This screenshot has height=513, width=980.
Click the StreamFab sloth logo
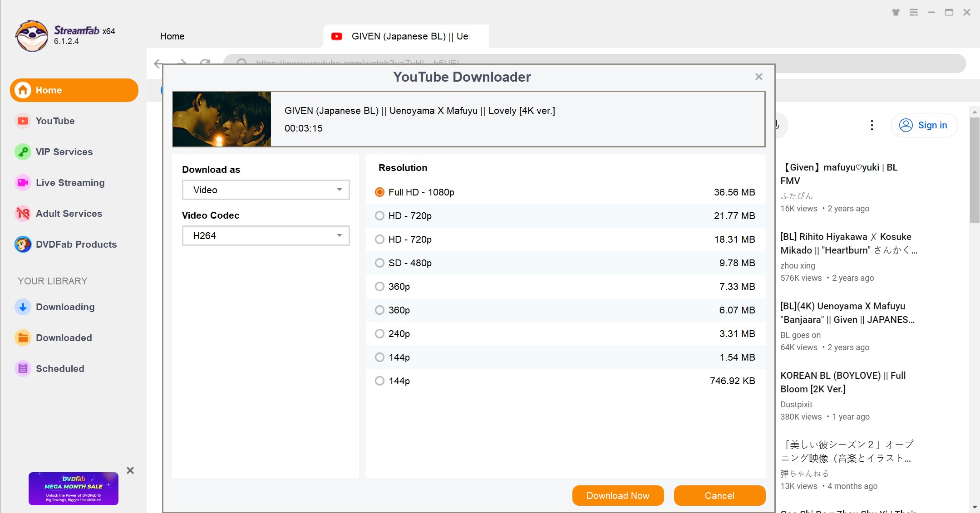tap(31, 36)
